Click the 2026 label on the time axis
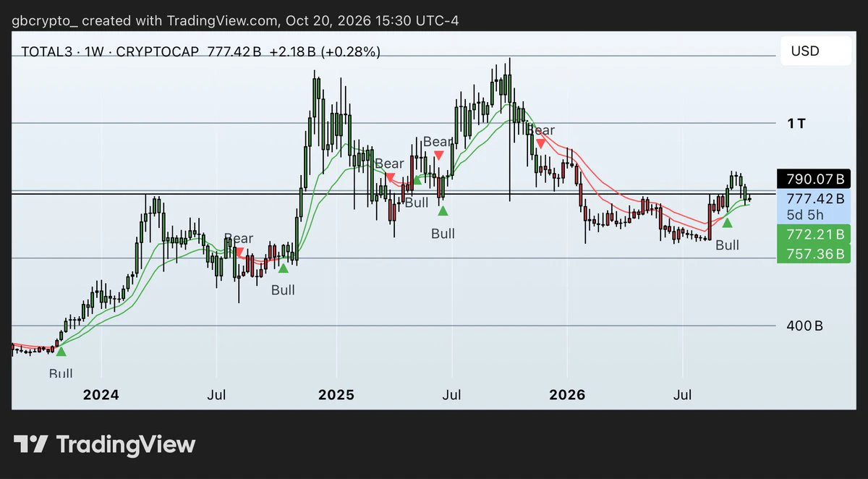This screenshot has width=868, height=479. click(x=567, y=395)
